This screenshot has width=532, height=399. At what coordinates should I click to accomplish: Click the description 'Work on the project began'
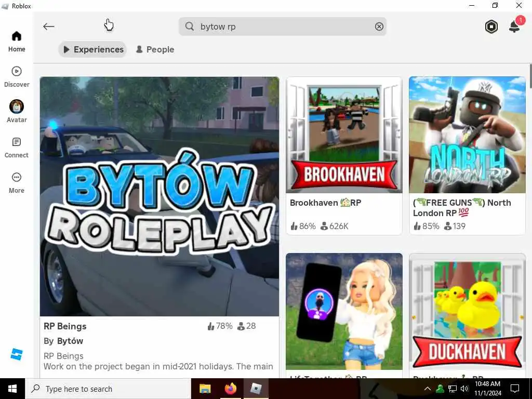[158, 366]
